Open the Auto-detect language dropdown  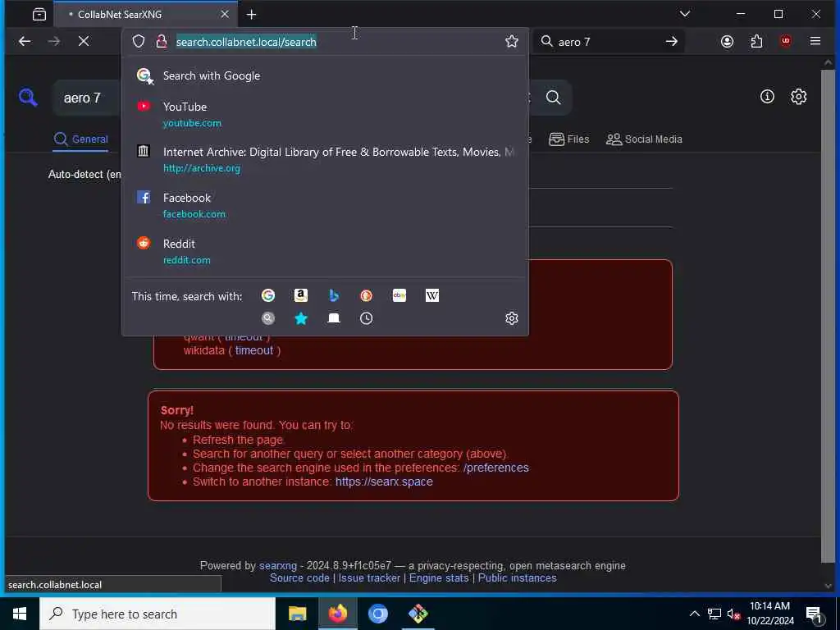85,174
